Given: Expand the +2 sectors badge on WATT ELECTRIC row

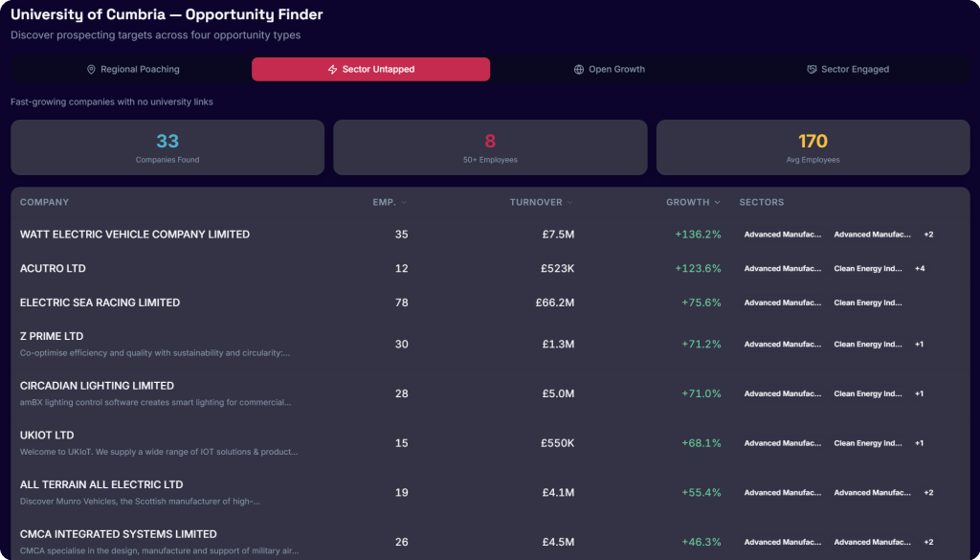Looking at the screenshot, I should 928,235.
